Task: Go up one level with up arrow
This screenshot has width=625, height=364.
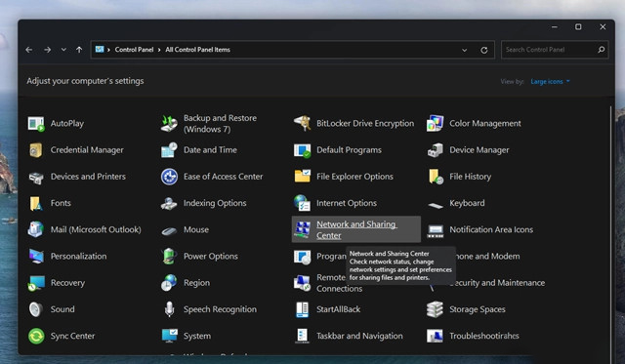Action: pos(79,50)
